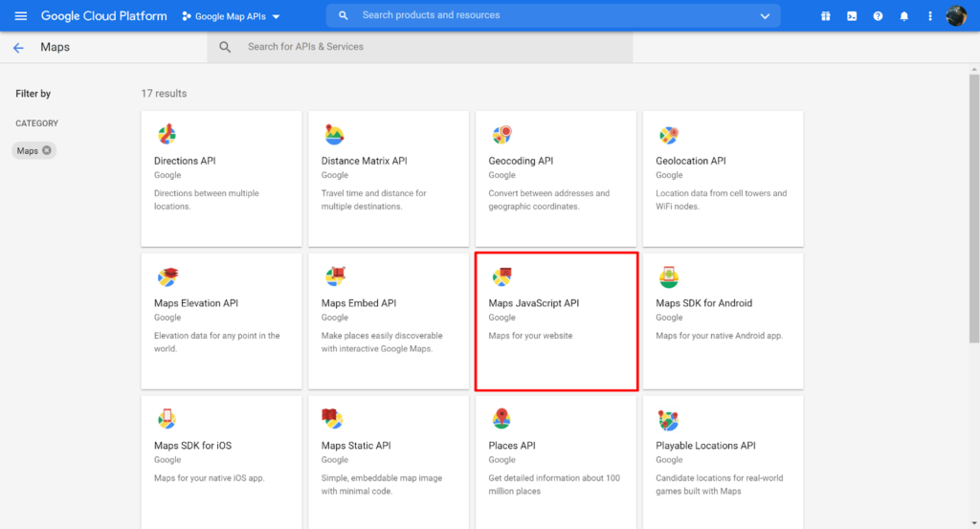Select the Geocoding API title
980x529 pixels.
(521, 161)
